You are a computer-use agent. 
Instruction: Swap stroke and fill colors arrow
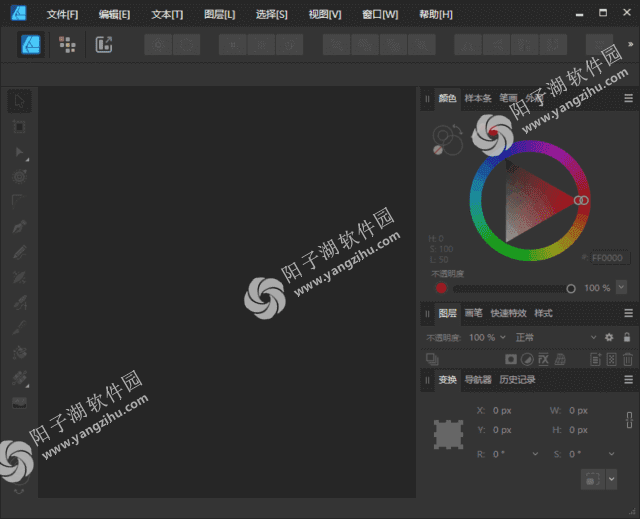[x=458, y=130]
